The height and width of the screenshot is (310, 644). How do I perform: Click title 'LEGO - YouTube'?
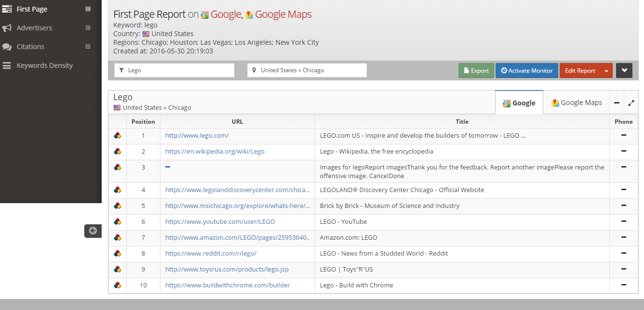[343, 221]
